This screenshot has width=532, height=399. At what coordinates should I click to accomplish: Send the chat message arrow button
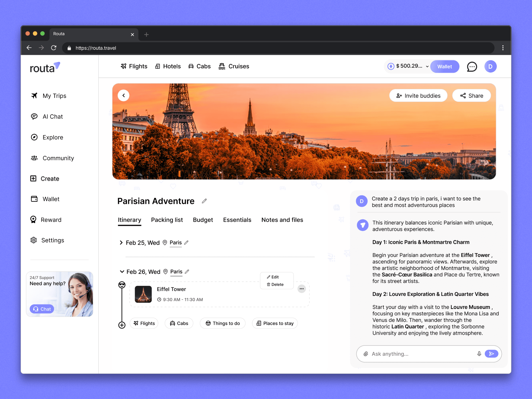[492, 354]
